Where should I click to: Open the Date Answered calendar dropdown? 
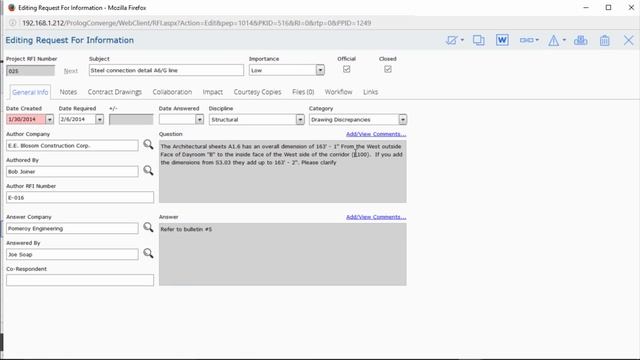tap(199, 119)
